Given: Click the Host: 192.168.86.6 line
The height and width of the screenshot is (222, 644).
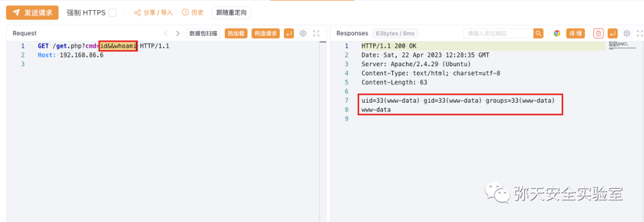Looking at the screenshot, I should point(70,55).
